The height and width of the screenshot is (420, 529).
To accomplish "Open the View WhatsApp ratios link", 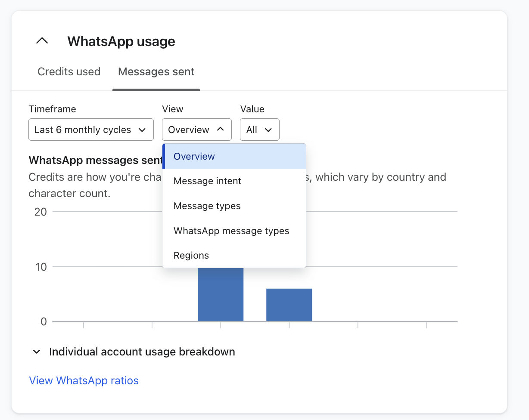I will [x=84, y=381].
